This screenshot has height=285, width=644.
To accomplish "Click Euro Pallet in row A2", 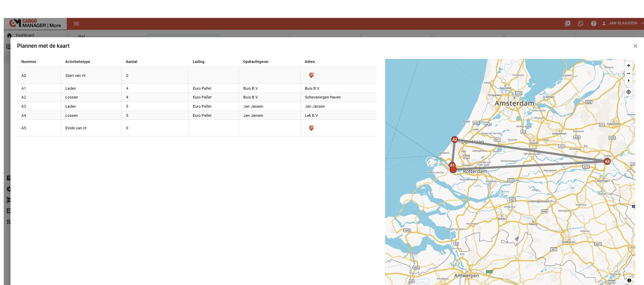I will (202, 97).
